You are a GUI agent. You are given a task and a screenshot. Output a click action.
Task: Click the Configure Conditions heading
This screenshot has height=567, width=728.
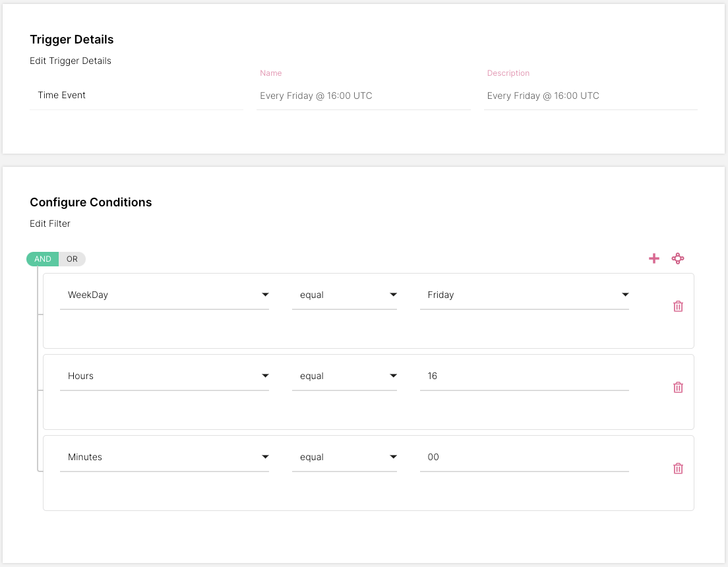pos(91,202)
